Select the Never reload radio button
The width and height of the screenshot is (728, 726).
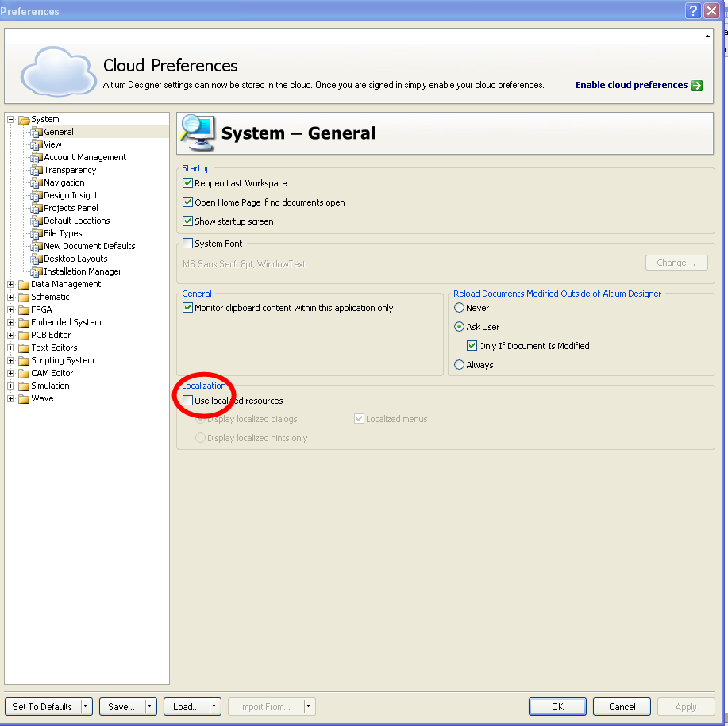point(459,308)
